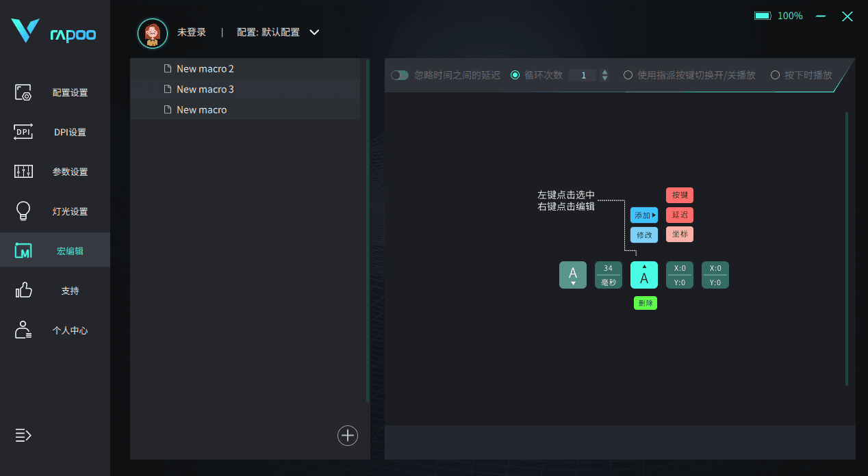Select the 参数设置 sidebar icon
Viewport: 868px width, 476px height.
pos(55,171)
